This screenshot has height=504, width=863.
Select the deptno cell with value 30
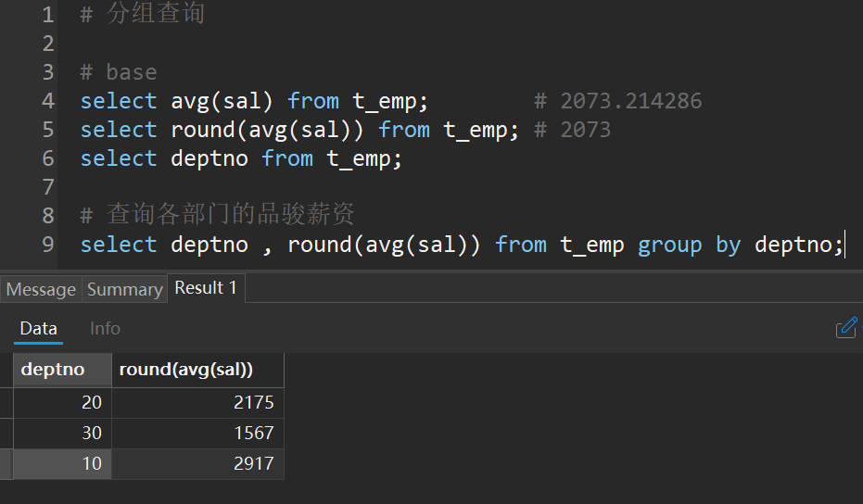click(x=62, y=433)
